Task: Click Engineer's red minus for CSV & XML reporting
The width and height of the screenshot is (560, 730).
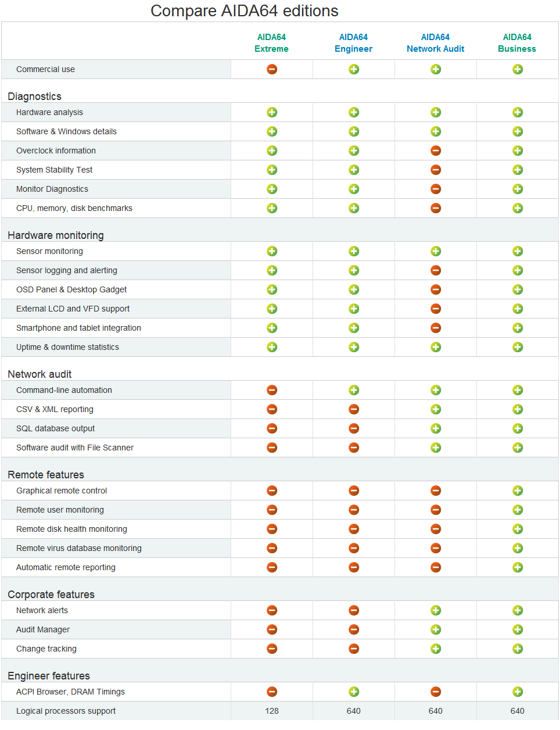Action: click(x=354, y=409)
